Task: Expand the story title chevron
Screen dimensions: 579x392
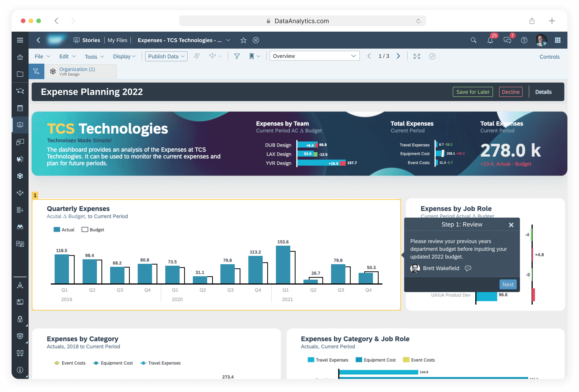Action: [228, 40]
